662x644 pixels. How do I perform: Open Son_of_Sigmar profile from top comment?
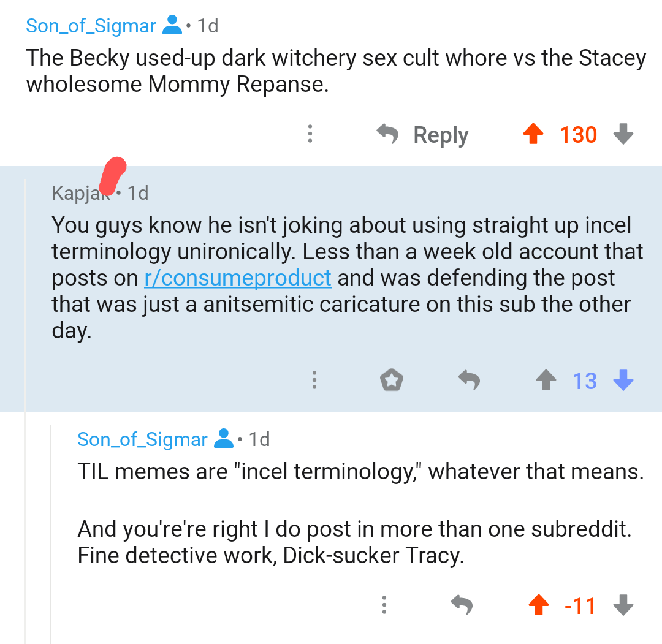(91, 26)
